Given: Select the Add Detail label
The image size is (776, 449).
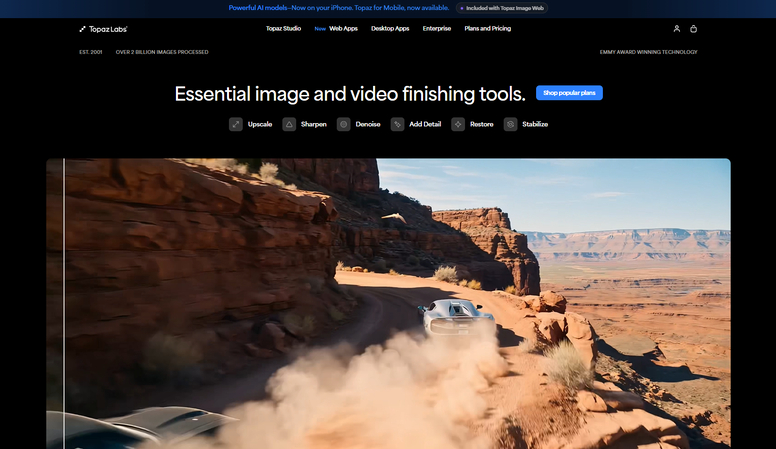Looking at the screenshot, I should tap(425, 124).
